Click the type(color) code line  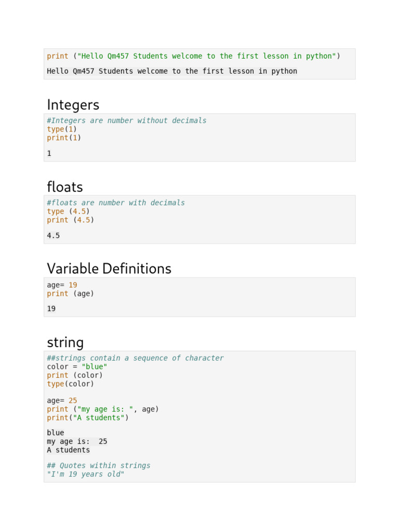(x=70, y=384)
